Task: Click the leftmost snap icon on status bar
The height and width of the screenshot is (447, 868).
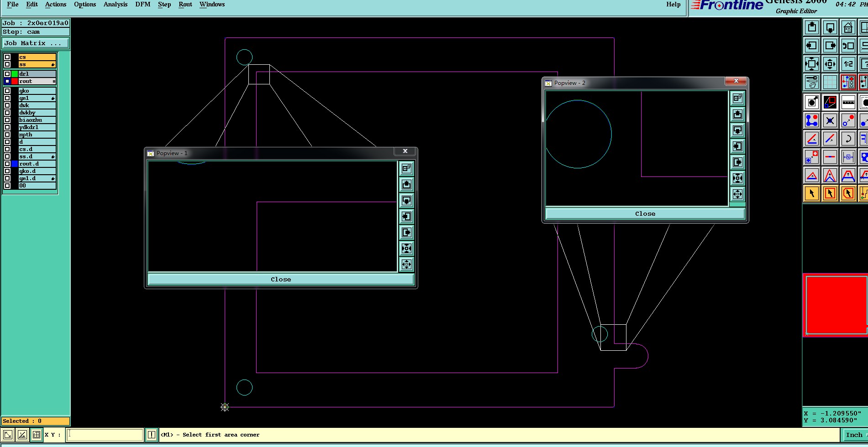Action: 8,435
